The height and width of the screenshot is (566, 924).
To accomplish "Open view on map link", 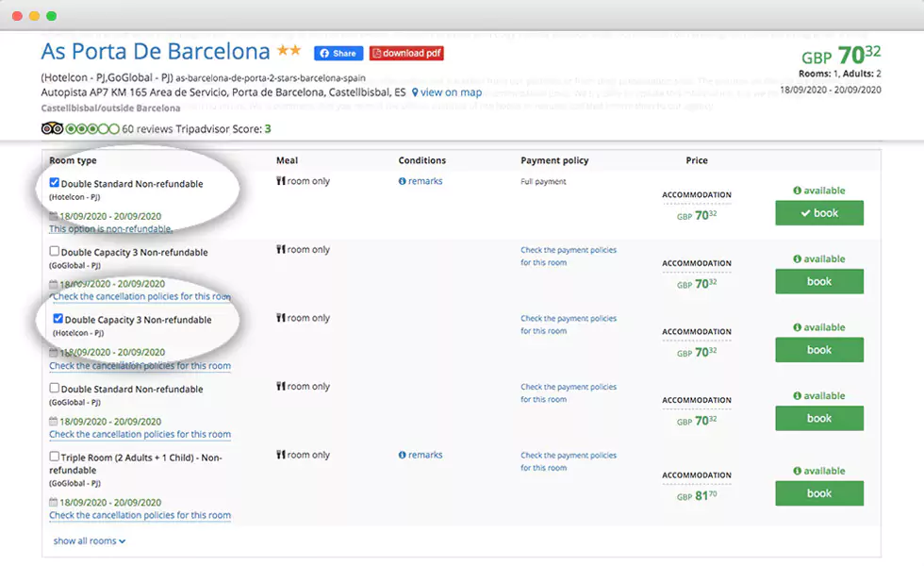I will click(451, 92).
